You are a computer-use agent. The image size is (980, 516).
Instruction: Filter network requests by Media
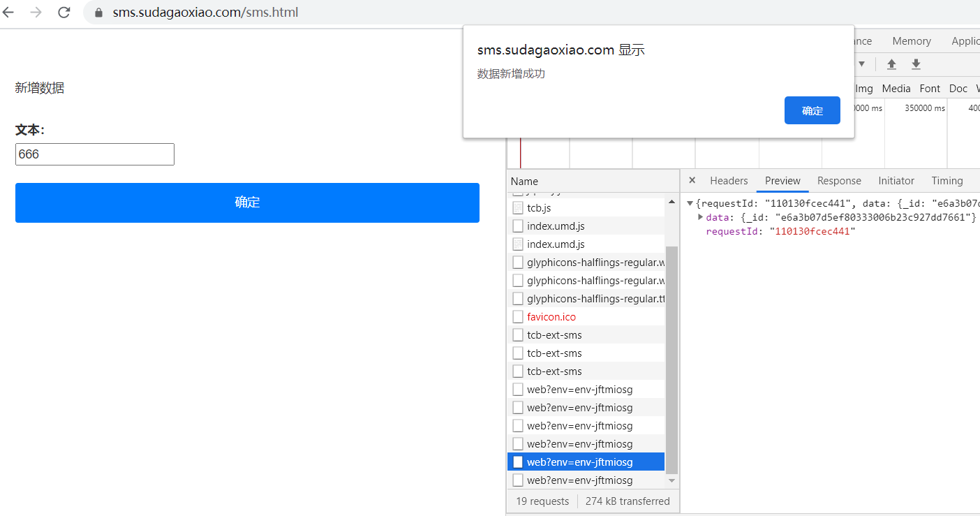pos(896,89)
